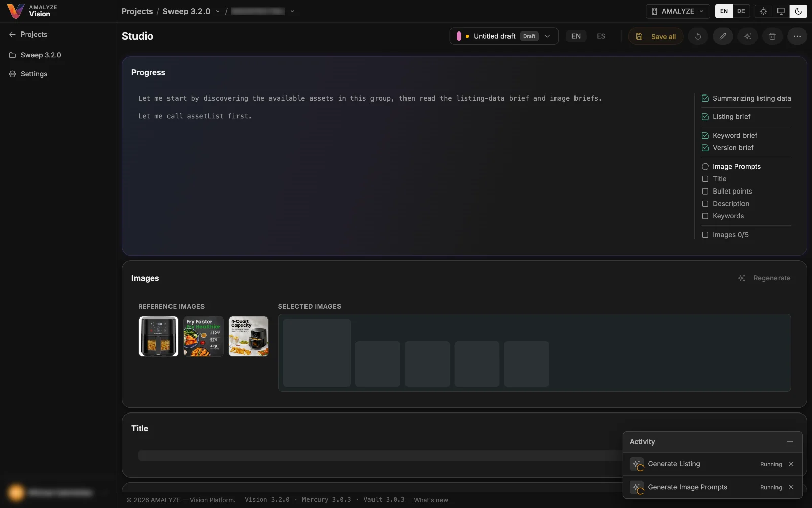Select black air fryer reference image
Viewport: 812px width, 508px height.
158,336
